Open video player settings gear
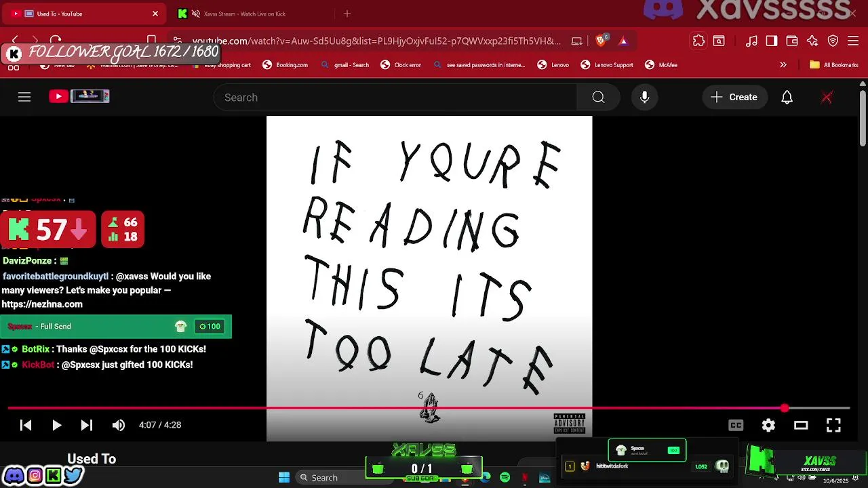This screenshot has height=488, width=868. coord(768,425)
